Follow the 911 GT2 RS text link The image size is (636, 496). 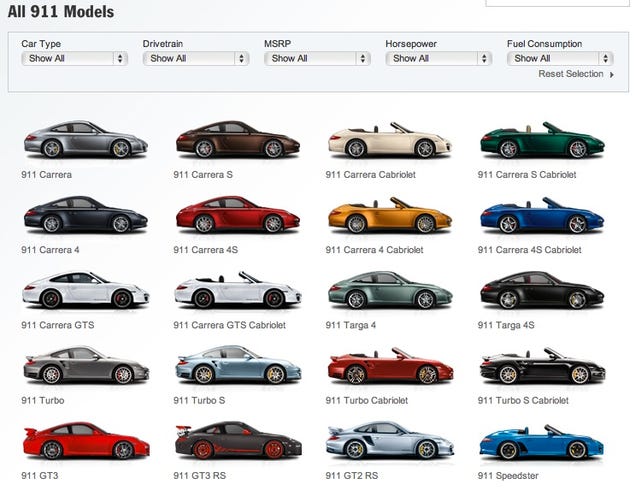(x=352, y=476)
